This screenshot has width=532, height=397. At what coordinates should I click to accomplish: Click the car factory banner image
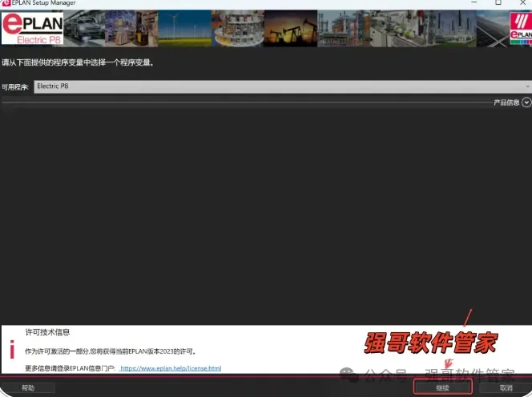(84, 29)
